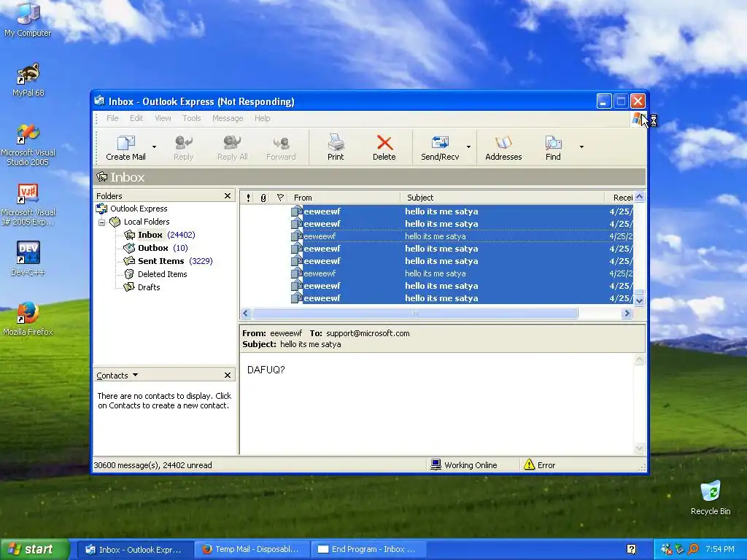This screenshot has width=747, height=560.
Task: Switch to End Program taskbar button
Action: pyautogui.click(x=368, y=549)
